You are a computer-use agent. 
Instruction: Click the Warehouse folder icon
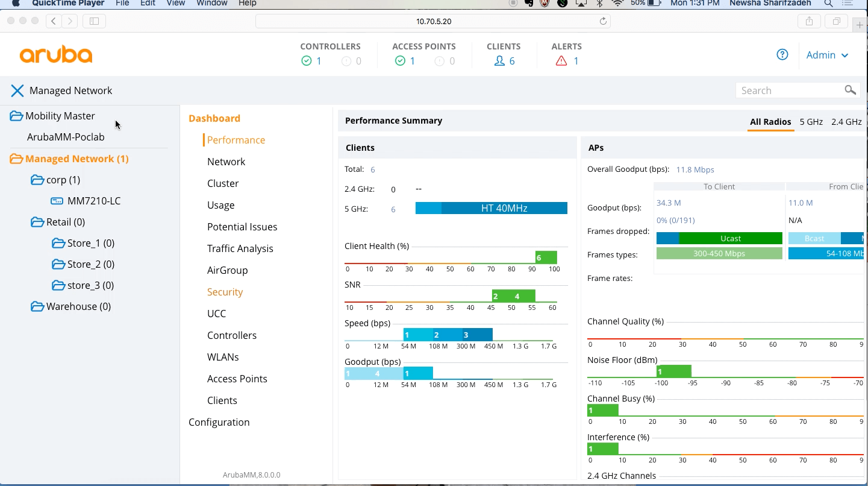click(x=37, y=306)
